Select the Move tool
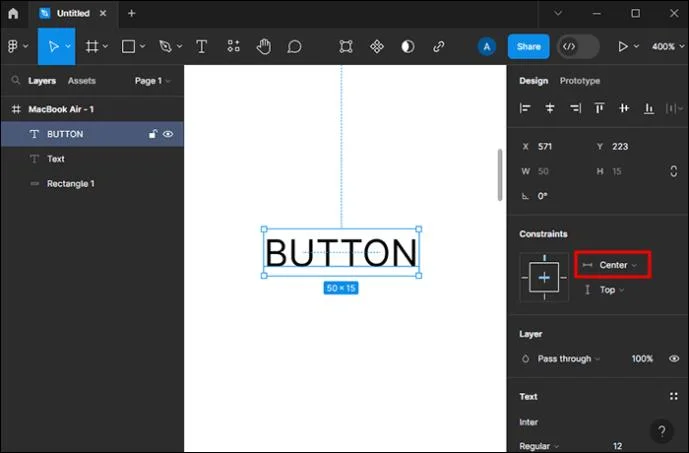The height and width of the screenshot is (453, 689). pos(53,46)
